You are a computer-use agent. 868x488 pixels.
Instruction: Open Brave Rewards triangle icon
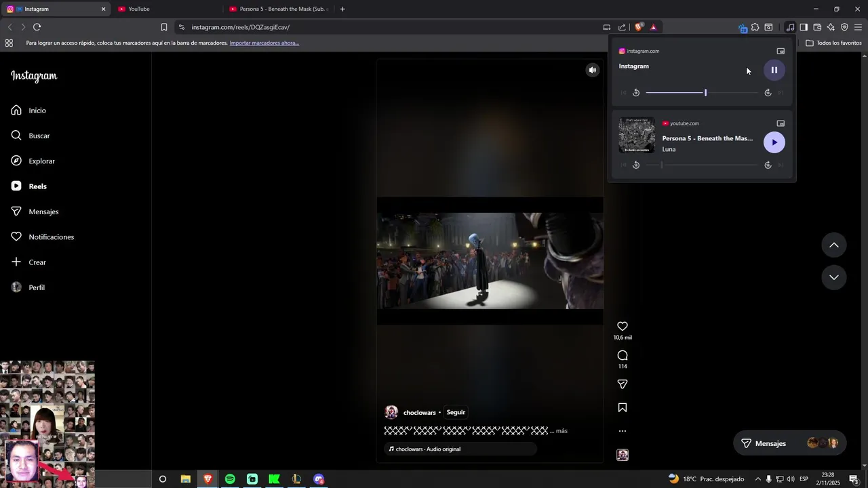(x=653, y=27)
